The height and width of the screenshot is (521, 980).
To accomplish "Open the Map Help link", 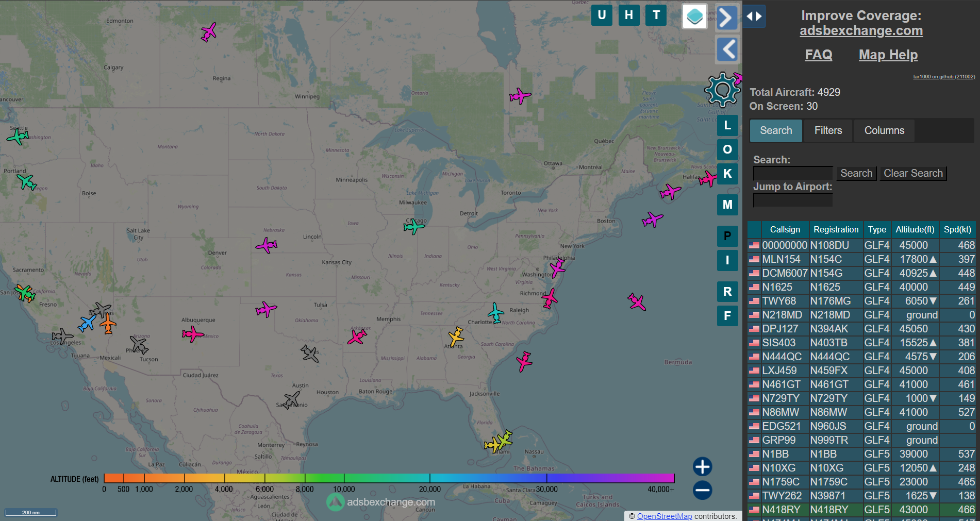I will tap(888, 55).
